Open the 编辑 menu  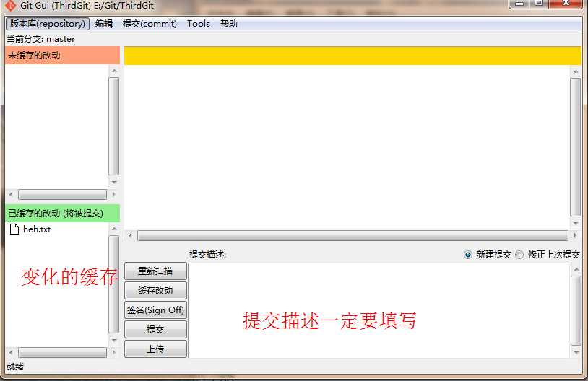tap(104, 24)
